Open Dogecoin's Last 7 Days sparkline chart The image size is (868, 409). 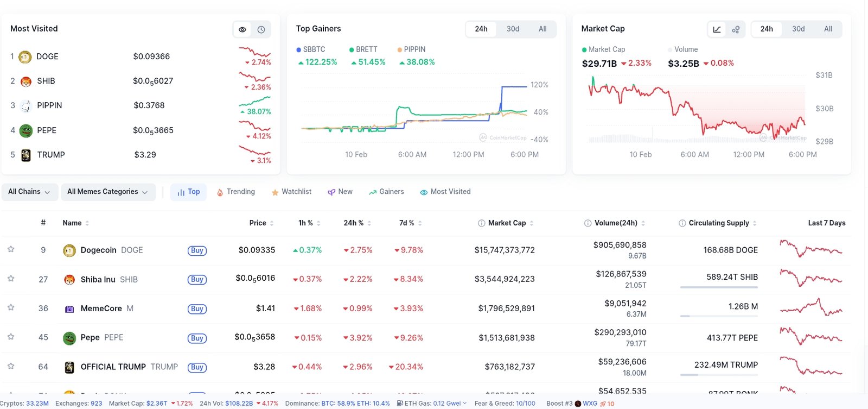tap(810, 249)
